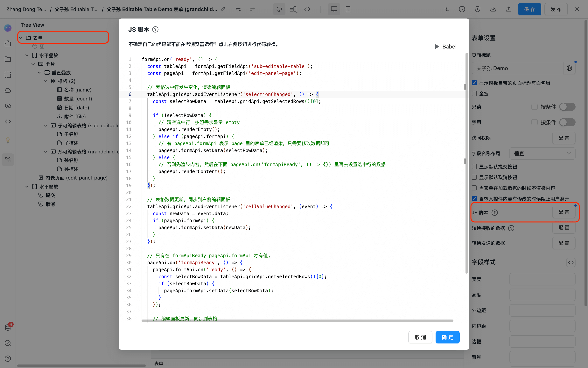Uncheck 当输入控件内容有修改的时候阻止用户离开 checkbox

pos(474,199)
